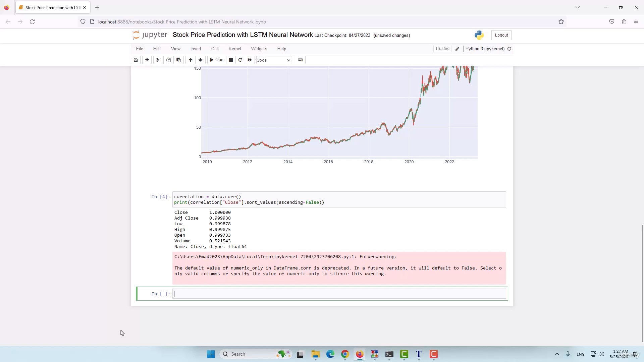Move selected cell down with the arrow
Screen dimensions: 644x362
pos(201,60)
